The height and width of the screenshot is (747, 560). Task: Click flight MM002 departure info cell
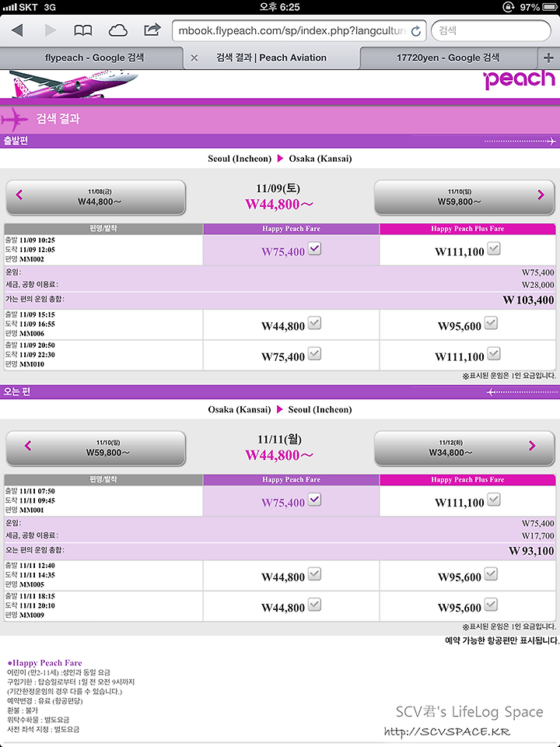click(x=103, y=250)
